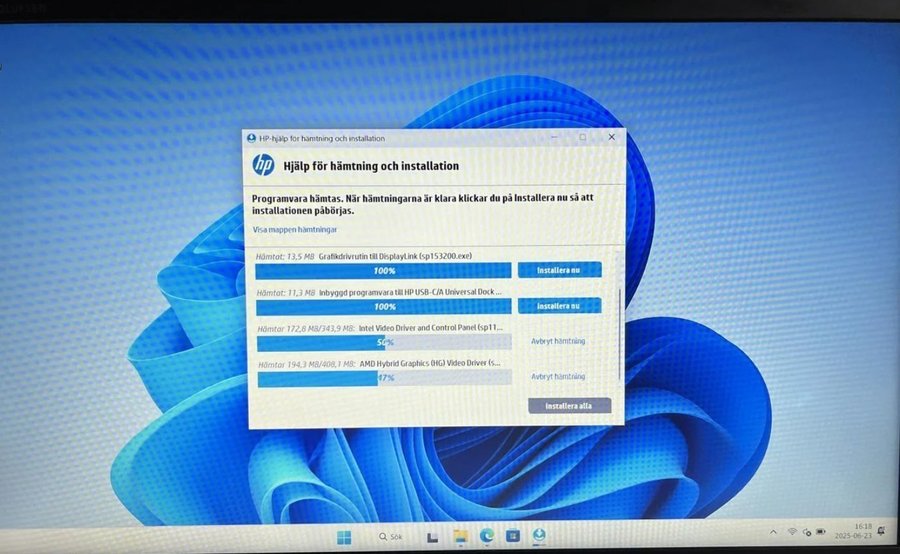Screen dimensions: 900x554
Task: Install the HP USB-C/A Universal Dock firmware now
Action: point(560,305)
